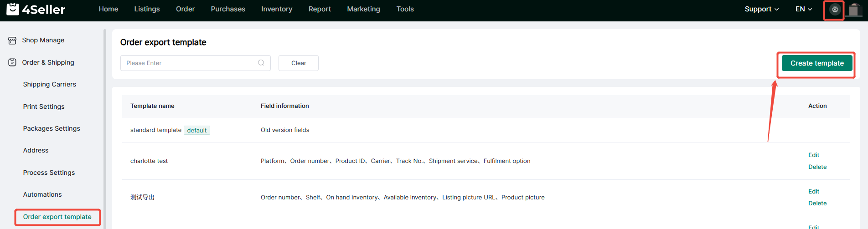
Task: Select Automations in sidebar
Action: click(x=42, y=194)
